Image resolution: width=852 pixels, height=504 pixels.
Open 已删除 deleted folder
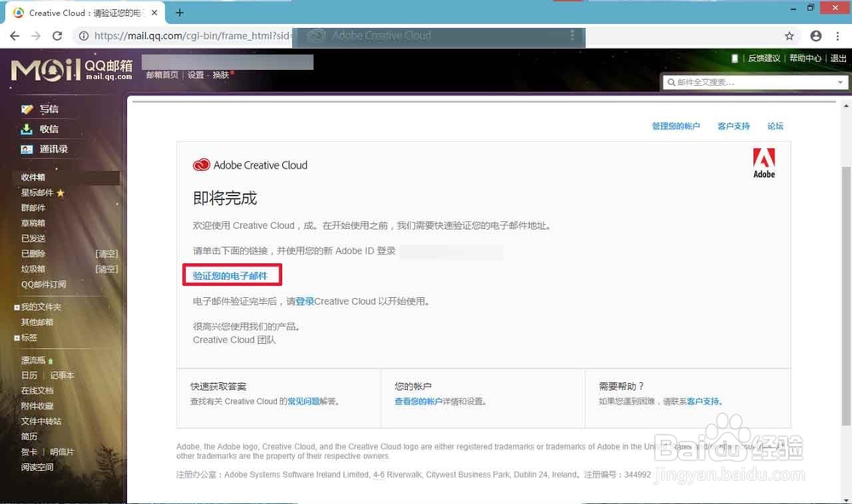point(33,254)
